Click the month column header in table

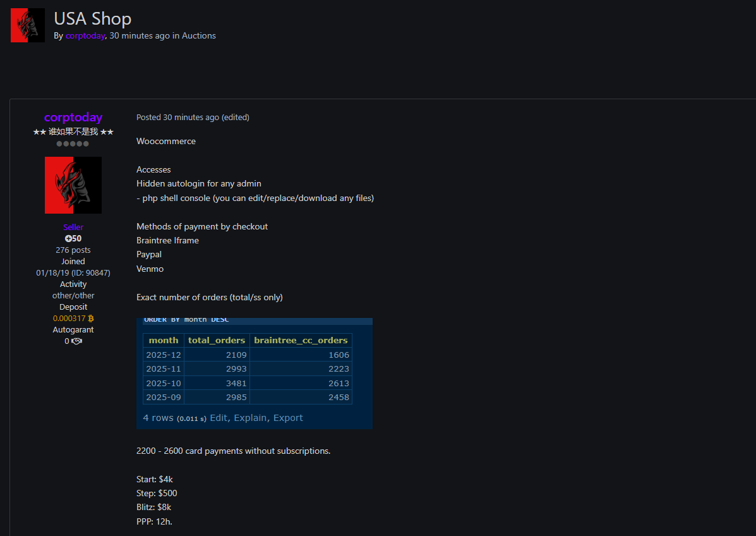[164, 340]
